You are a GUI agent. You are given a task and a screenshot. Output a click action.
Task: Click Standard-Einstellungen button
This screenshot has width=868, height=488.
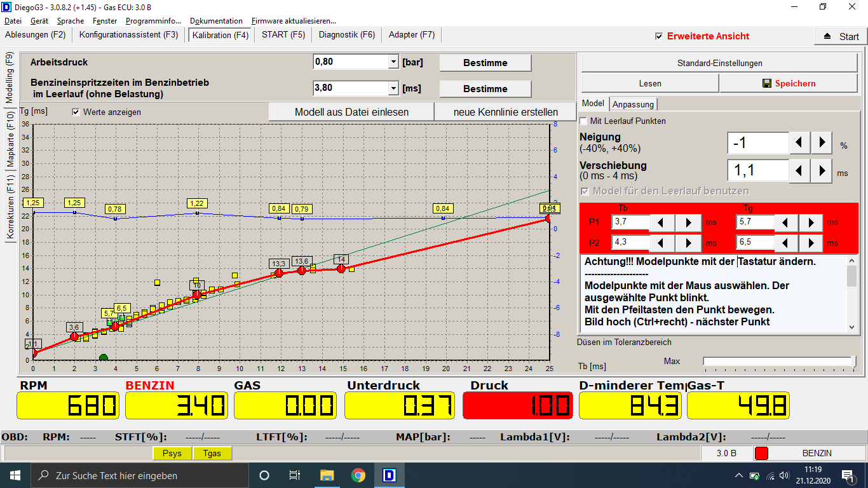(x=719, y=63)
